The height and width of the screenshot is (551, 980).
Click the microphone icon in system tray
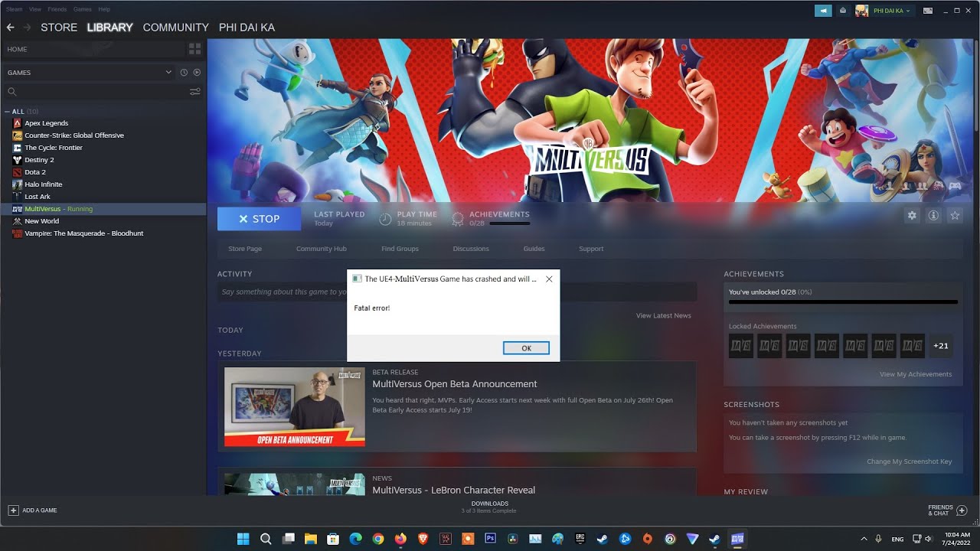point(878,539)
